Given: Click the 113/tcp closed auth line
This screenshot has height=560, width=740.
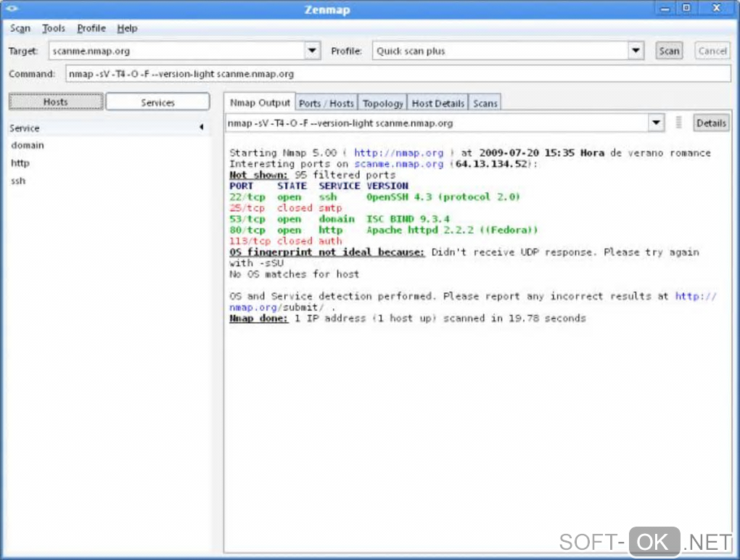Looking at the screenshot, I should [286, 241].
